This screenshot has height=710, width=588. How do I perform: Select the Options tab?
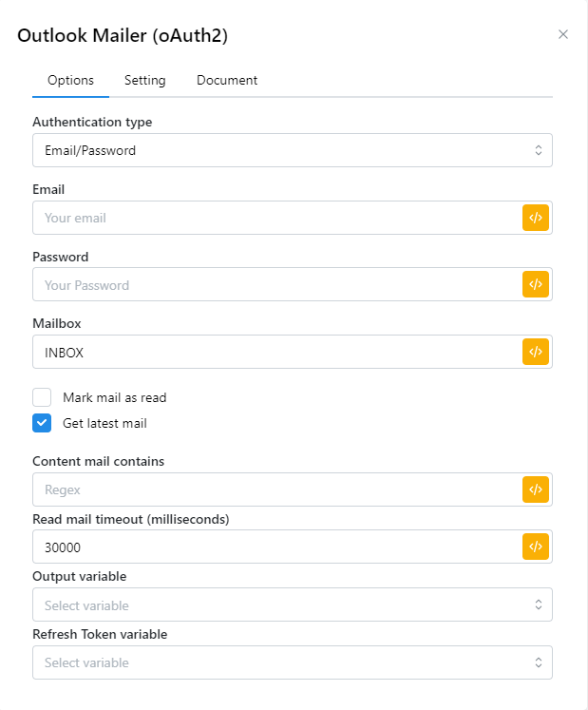tap(70, 80)
